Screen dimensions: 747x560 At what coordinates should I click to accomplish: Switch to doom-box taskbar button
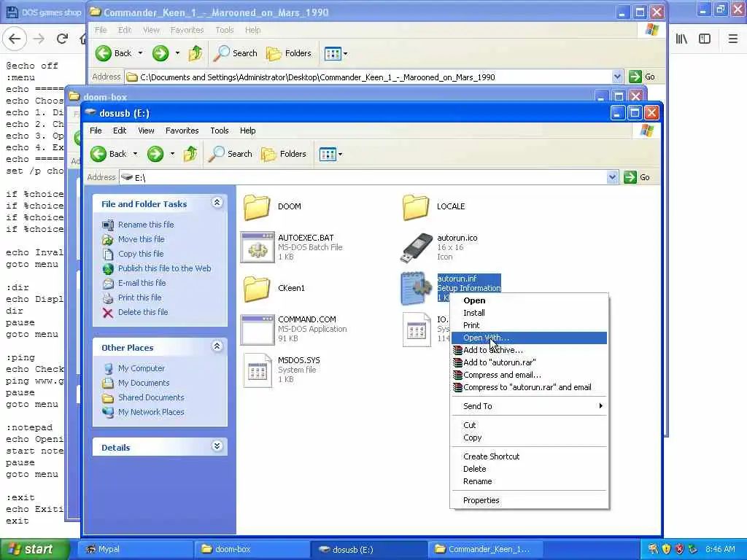(252, 550)
